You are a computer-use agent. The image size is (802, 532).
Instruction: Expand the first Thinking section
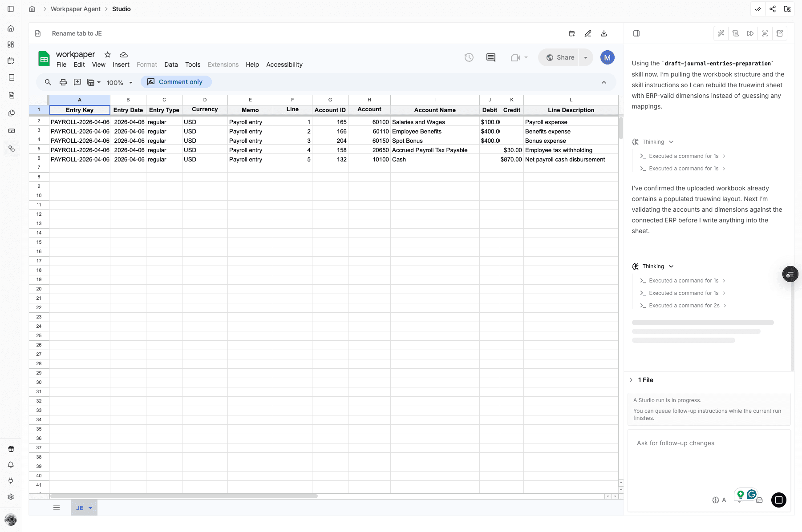point(653,142)
